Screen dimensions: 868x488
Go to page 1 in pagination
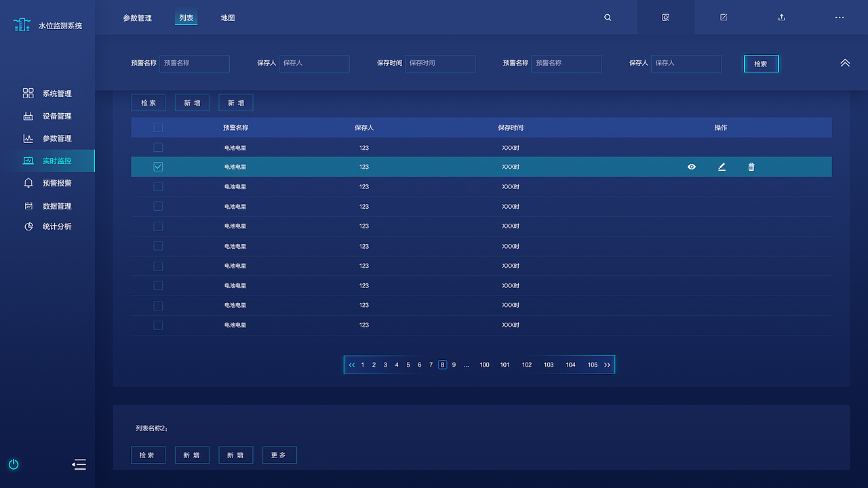click(363, 365)
